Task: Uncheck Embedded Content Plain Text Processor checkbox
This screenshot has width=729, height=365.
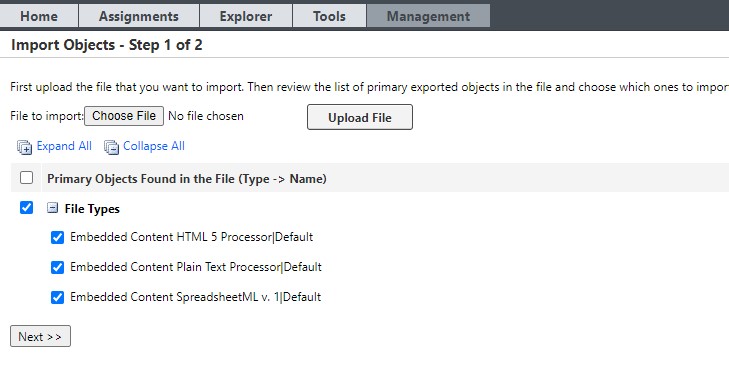Action: click(x=57, y=267)
